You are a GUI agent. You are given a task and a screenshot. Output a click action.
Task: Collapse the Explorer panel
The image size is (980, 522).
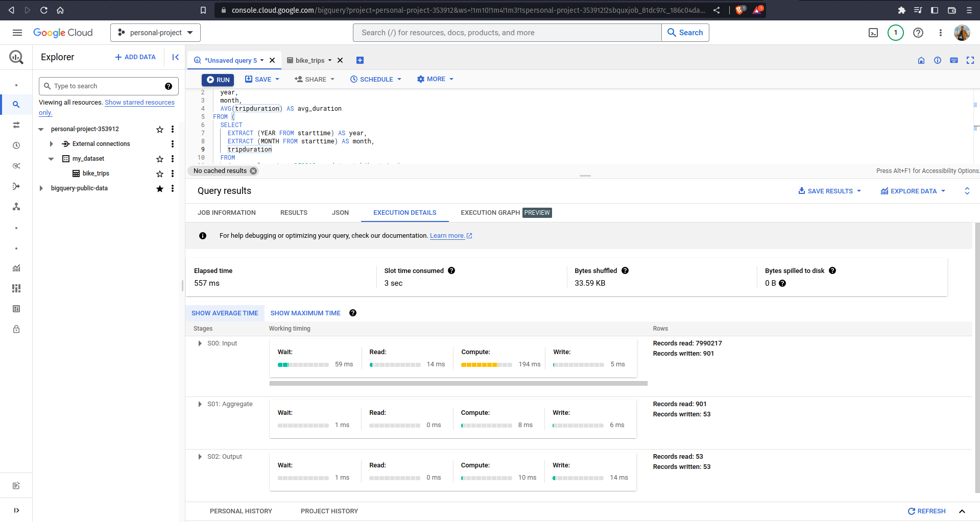[175, 57]
